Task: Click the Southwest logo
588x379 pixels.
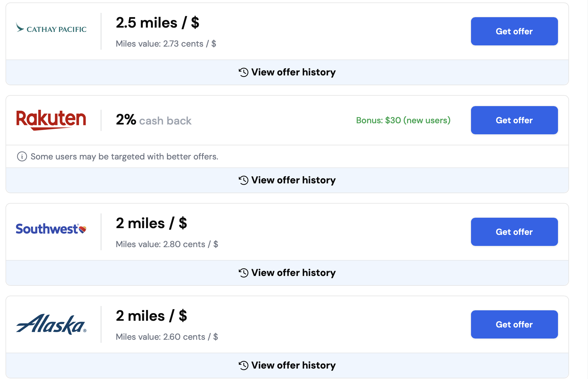Action: (51, 229)
